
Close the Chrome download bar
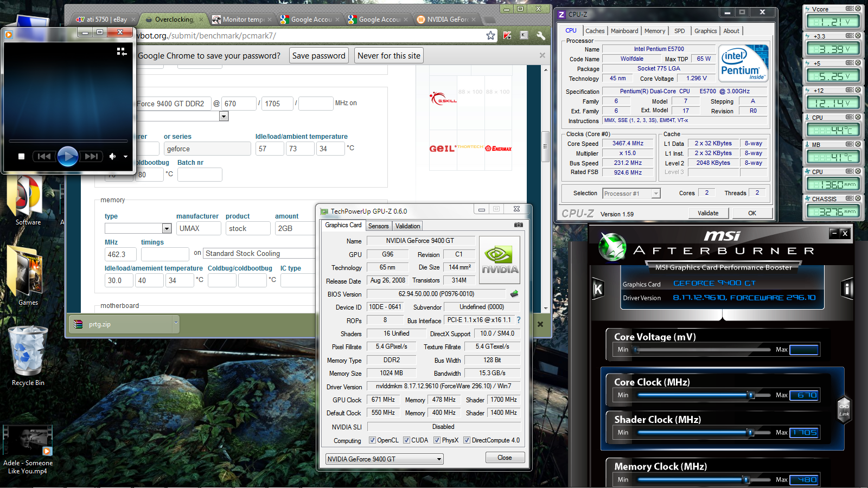pos(540,324)
